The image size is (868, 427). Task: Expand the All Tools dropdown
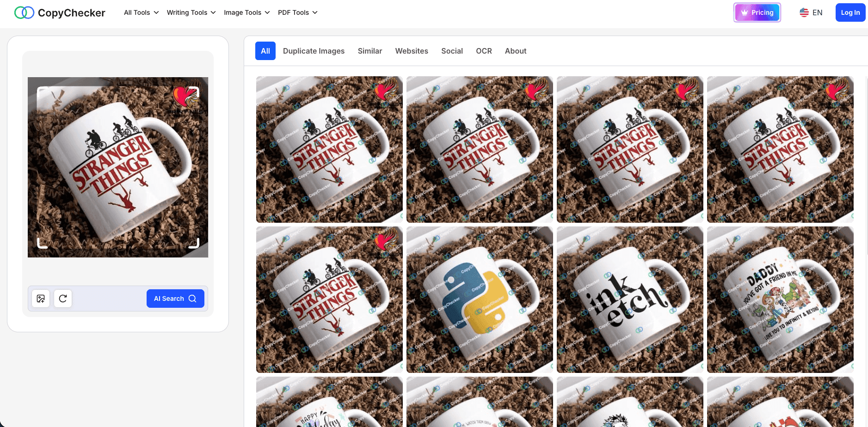click(141, 12)
